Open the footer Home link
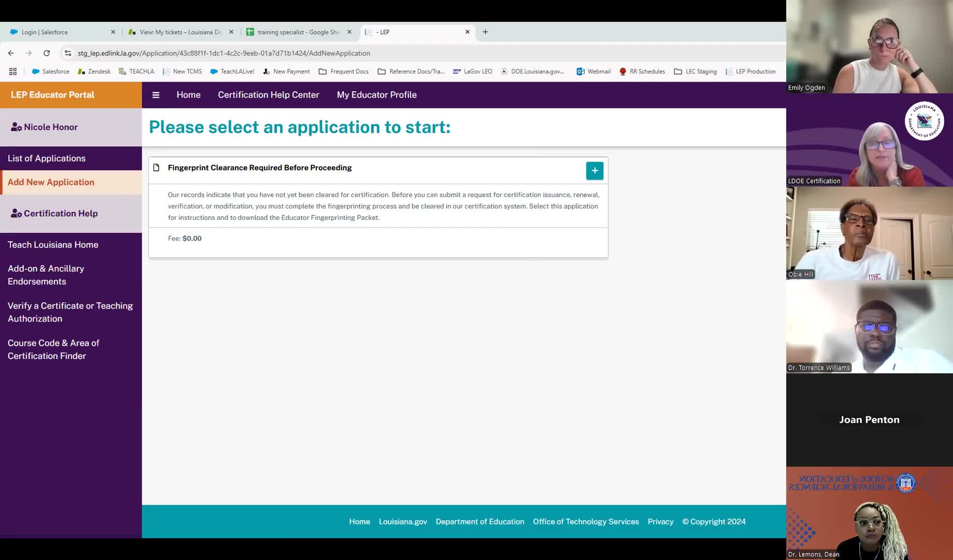 (359, 522)
